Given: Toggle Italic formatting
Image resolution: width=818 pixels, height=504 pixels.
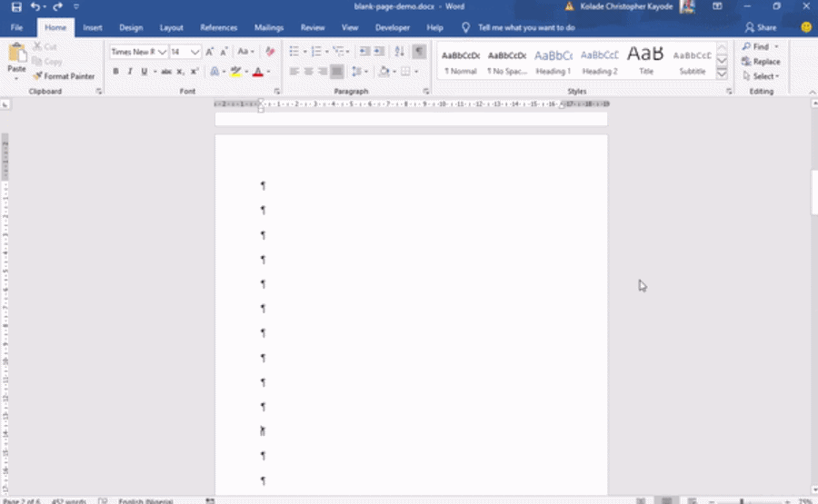Looking at the screenshot, I should click(129, 71).
